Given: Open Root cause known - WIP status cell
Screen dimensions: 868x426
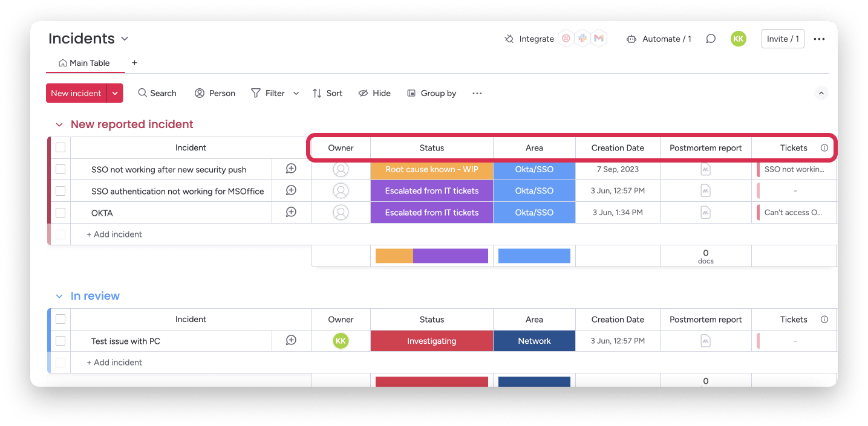Looking at the screenshot, I should point(432,169).
